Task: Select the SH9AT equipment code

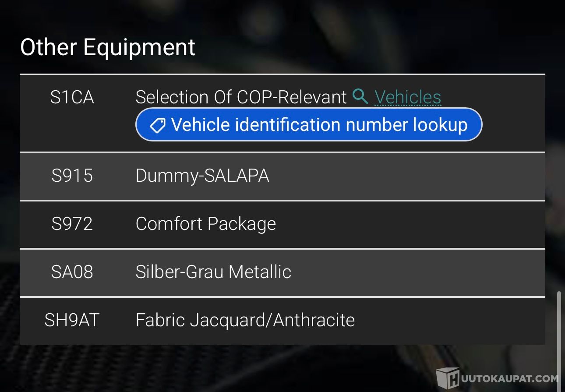Action: (72, 320)
